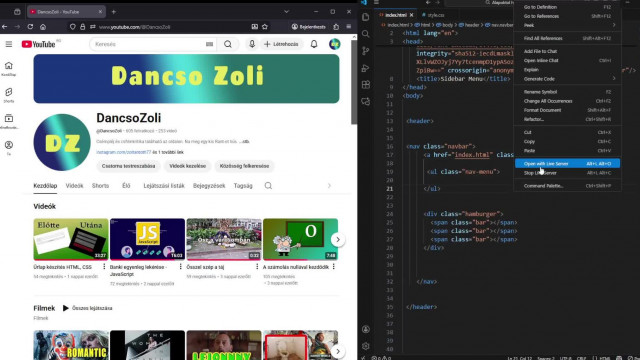
Task: Switch to the style.css editor tab
Action: coord(436,15)
